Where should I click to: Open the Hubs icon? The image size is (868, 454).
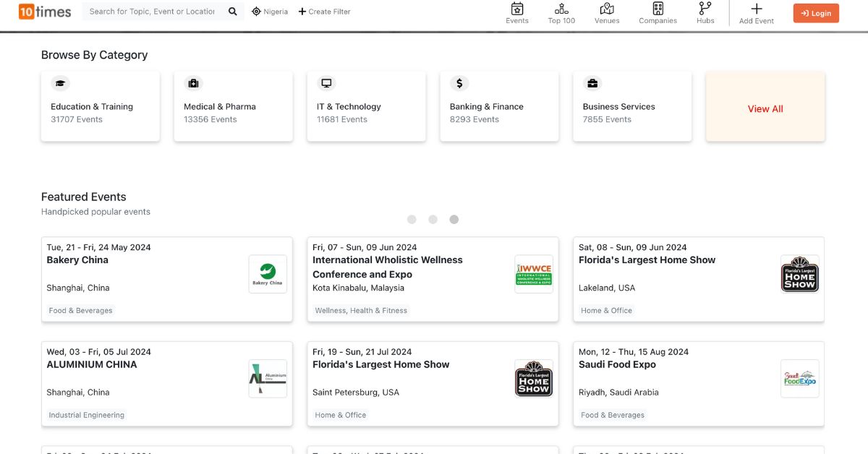pos(705,9)
